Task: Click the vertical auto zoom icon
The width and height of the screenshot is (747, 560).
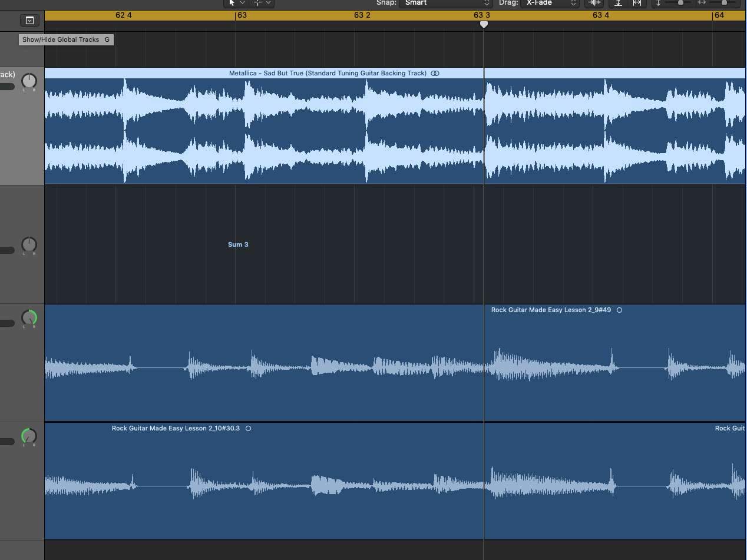Action: (618, 3)
